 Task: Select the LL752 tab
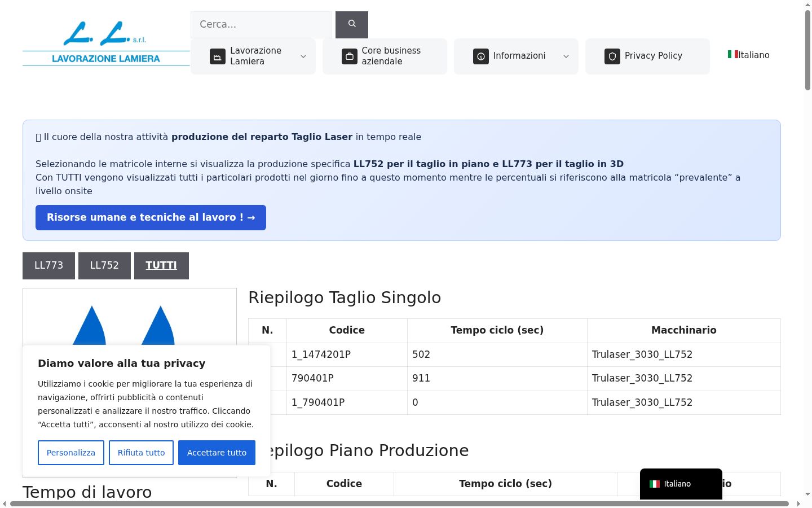tap(104, 265)
